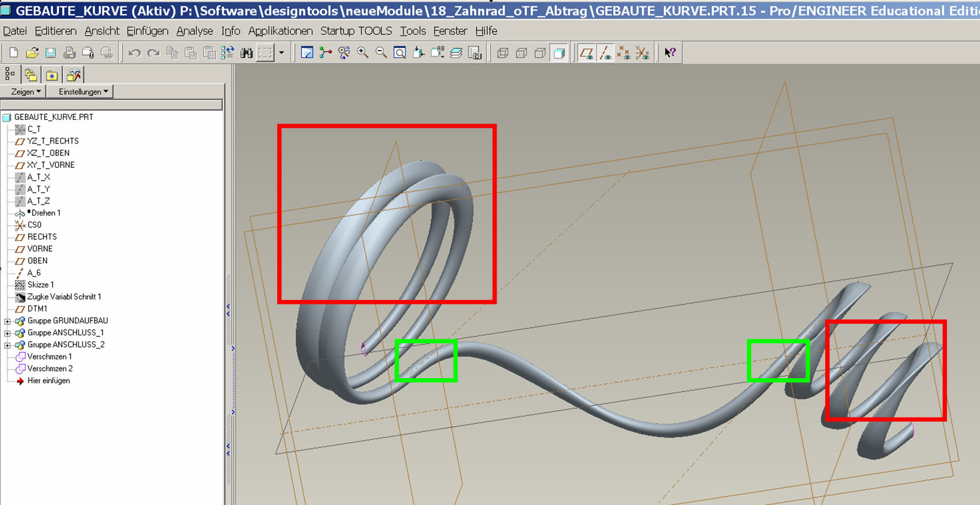
Task: Expand Gruppe ANSCHLUSS_1 in the model tree
Action: click(7, 333)
